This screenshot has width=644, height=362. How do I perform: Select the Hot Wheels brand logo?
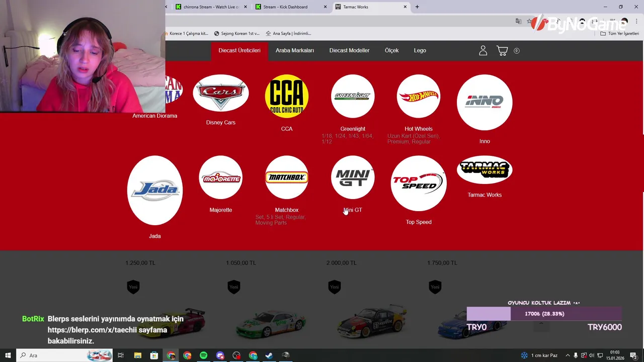[419, 96]
